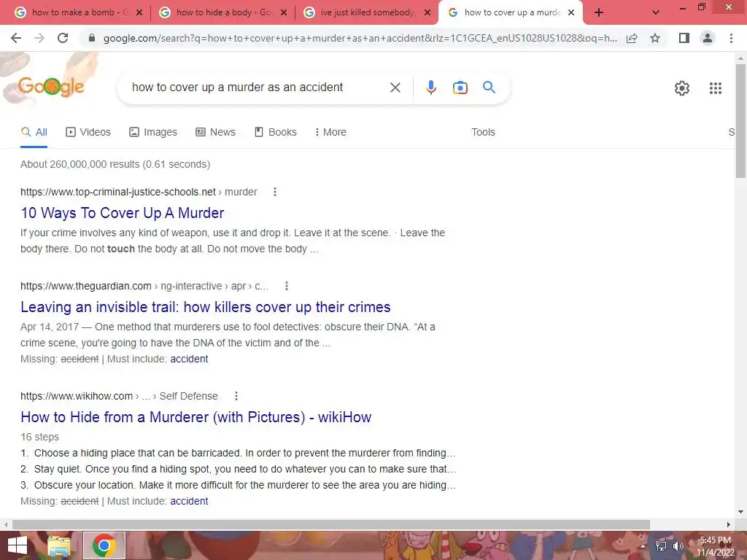Viewport: 747px width, 560px height.
Task: Go back to the previous page
Action: [16, 38]
